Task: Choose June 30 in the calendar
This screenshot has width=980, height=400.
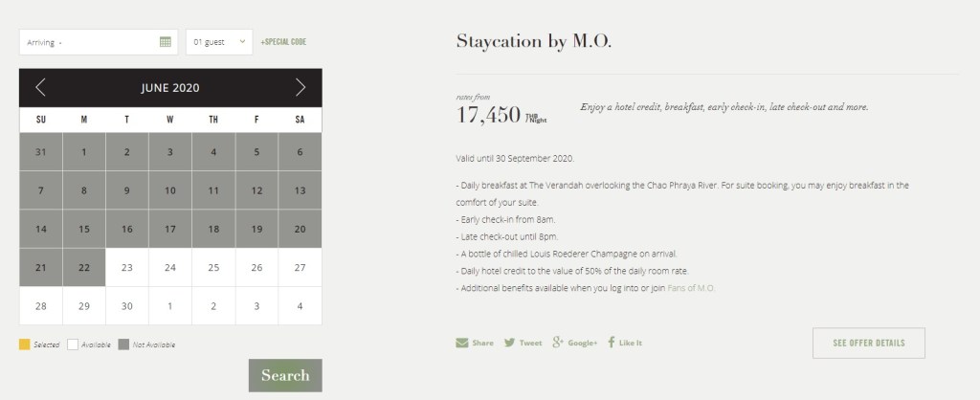Action: tap(126, 306)
